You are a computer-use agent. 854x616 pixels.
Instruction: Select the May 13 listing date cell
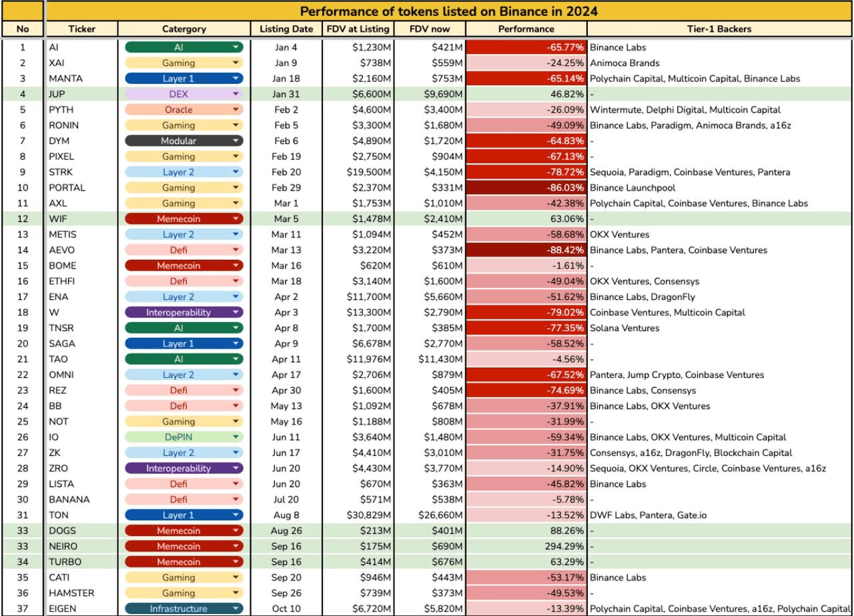[287, 405]
